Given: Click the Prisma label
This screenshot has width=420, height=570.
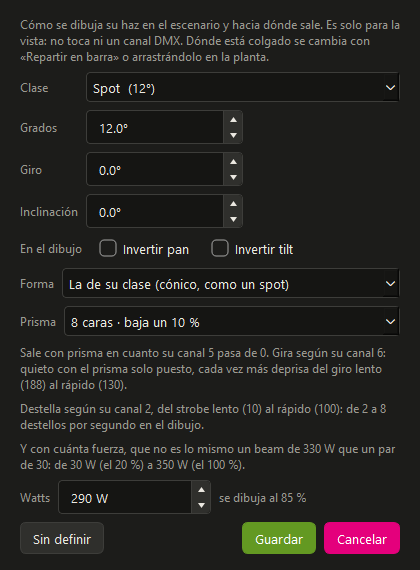Looking at the screenshot, I should click(38, 322).
